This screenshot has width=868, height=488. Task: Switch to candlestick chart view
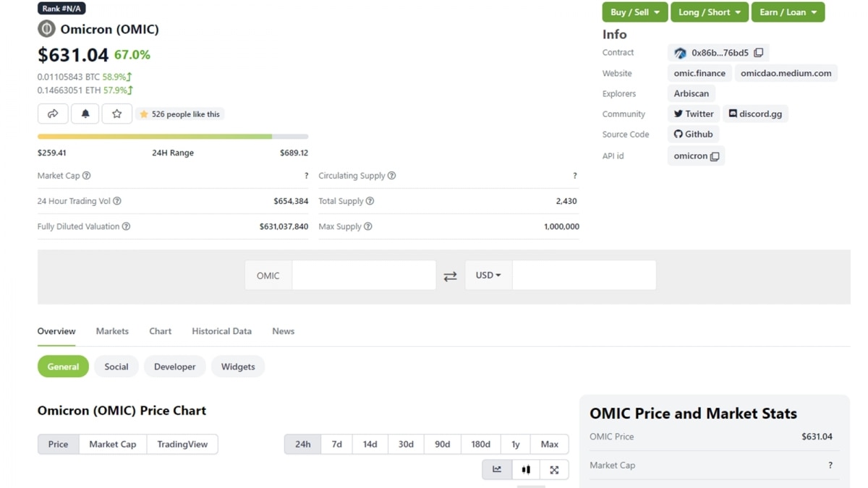pos(526,470)
